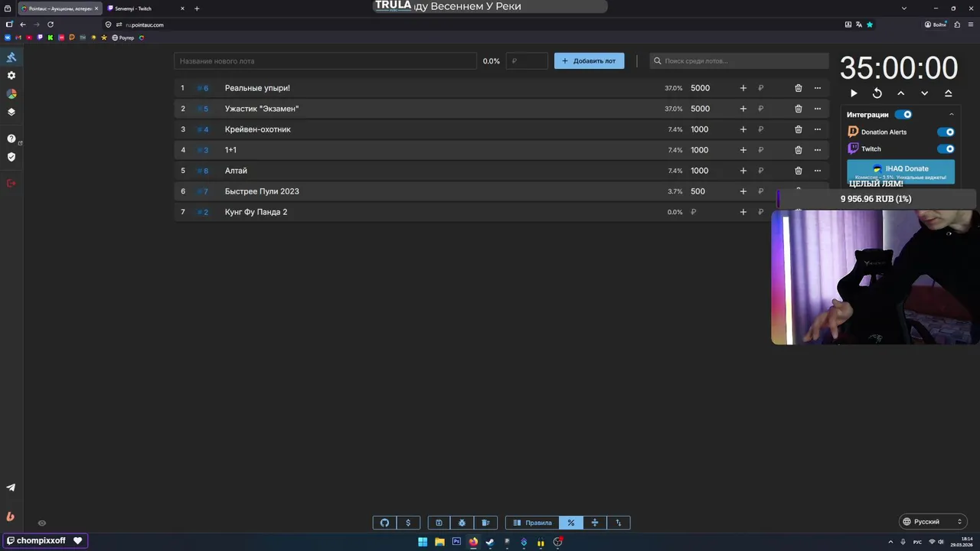
Task: Switch to the Servernyi - Twitch tab
Action: click(x=144, y=8)
